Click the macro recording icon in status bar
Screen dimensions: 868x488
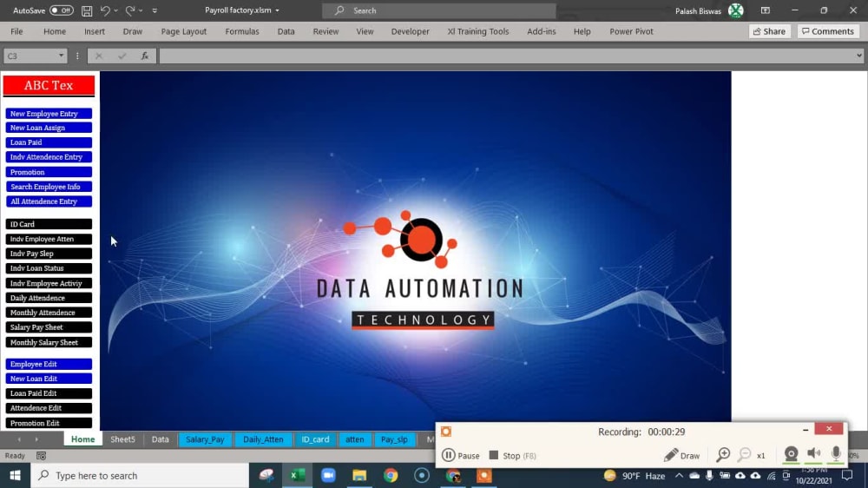(41, 456)
